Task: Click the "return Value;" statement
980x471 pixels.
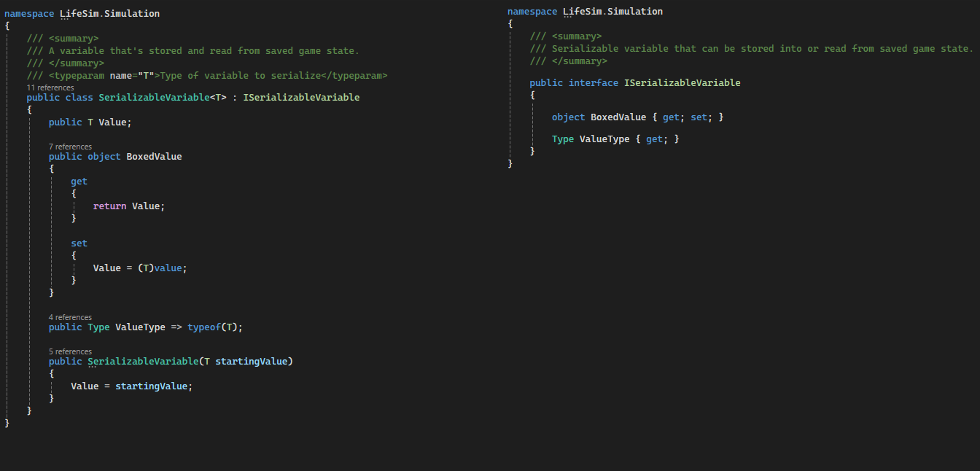Action: coord(129,206)
